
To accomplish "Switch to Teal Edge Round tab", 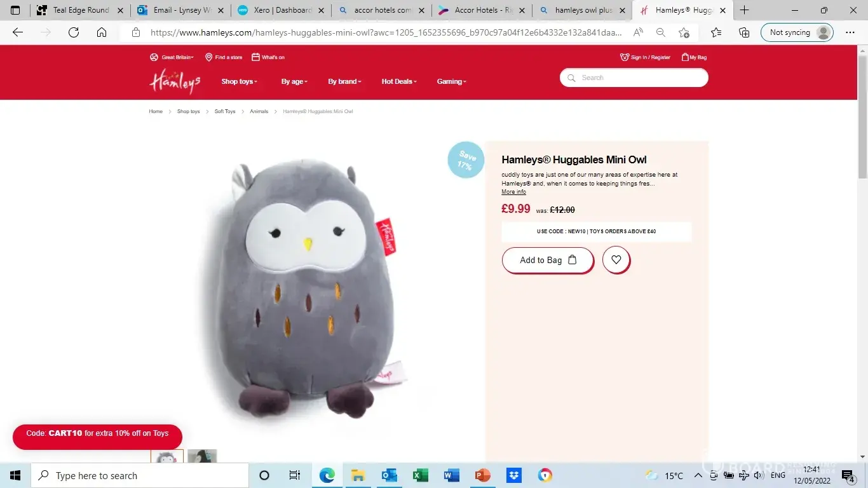I will pos(80,10).
